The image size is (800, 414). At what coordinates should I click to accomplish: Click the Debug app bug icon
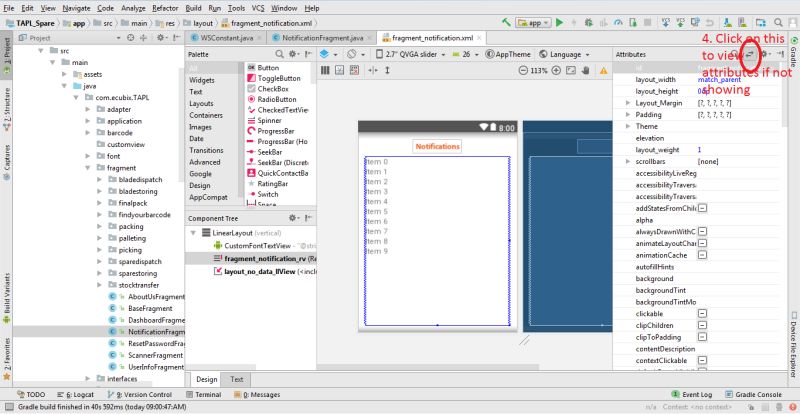pos(588,23)
